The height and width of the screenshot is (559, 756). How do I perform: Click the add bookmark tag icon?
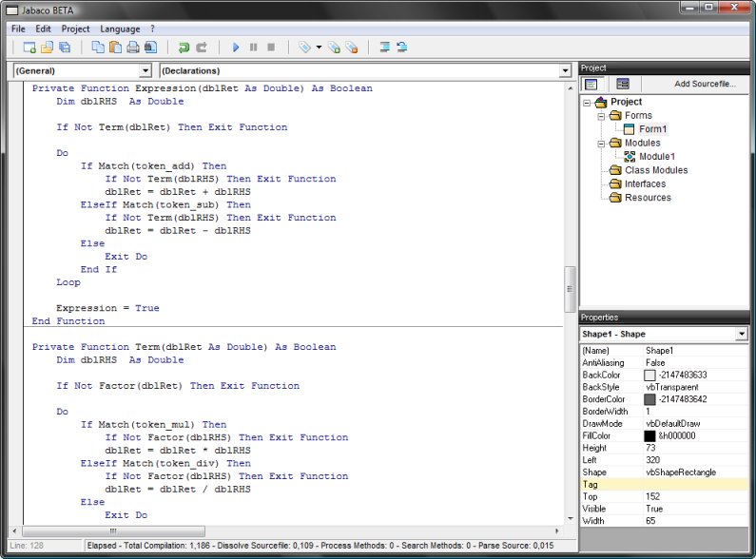pyautogui.click(x=334, y=48)
